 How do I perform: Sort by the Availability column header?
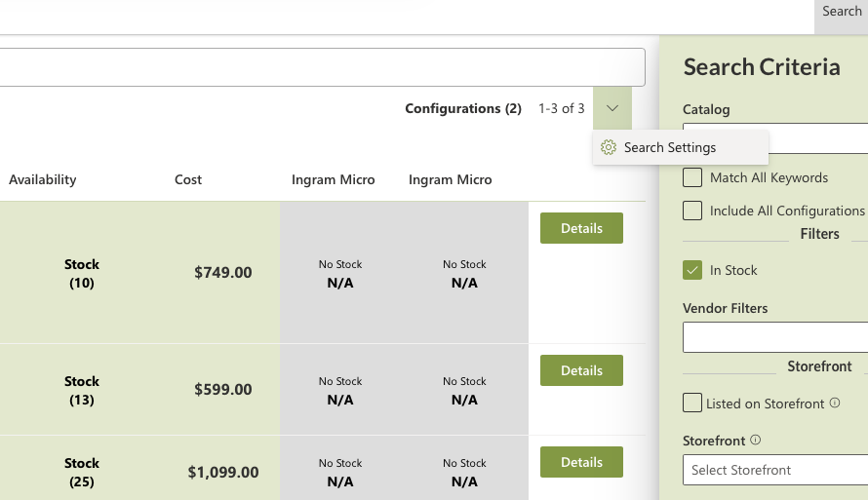click(x=43, y=179)
